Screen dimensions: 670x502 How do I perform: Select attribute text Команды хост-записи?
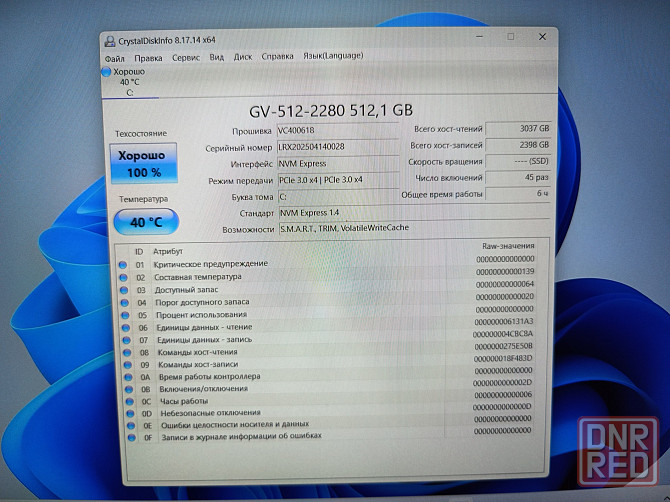[198, 364]
